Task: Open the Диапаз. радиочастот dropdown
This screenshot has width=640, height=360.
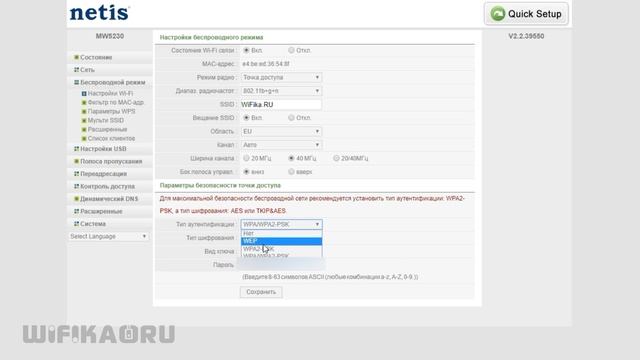Action: 281,91
